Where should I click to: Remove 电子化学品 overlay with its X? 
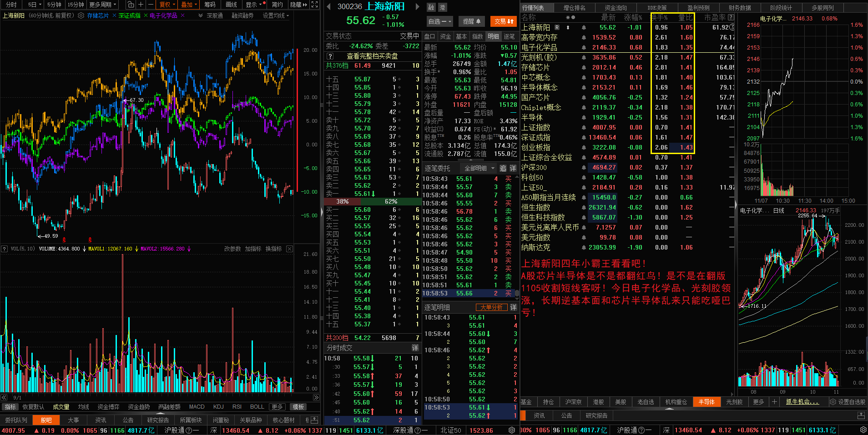click(182, 15)
